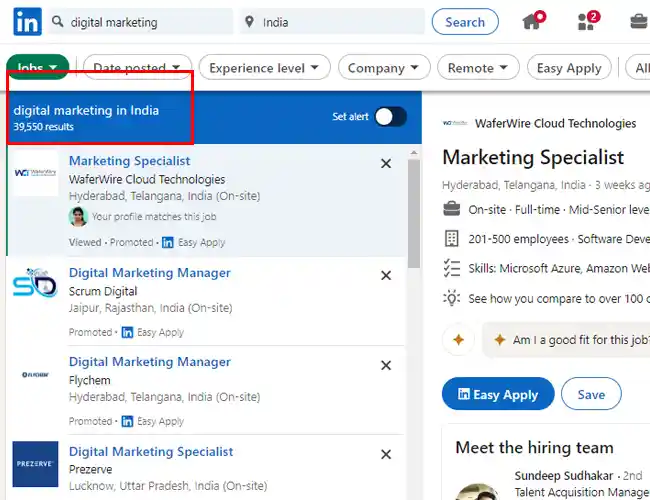The height and width of the screenshot is (500, 650).
Task: Click the '39,550 results' count
Action: pyautogui.click(x=44, y=126)
